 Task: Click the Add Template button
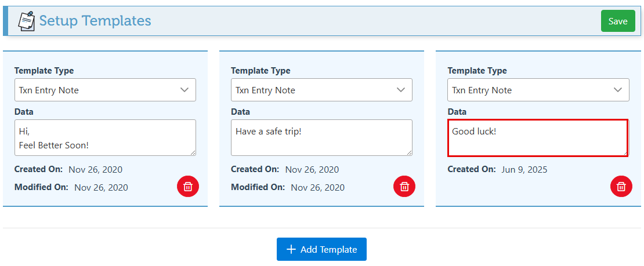(x=321, y=249)
